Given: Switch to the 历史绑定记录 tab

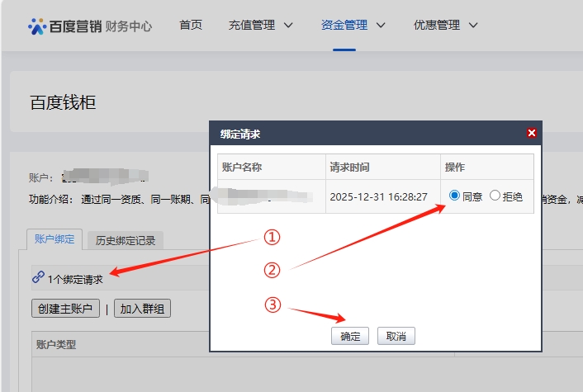Looking at the screenshot, I should [125, 240].
